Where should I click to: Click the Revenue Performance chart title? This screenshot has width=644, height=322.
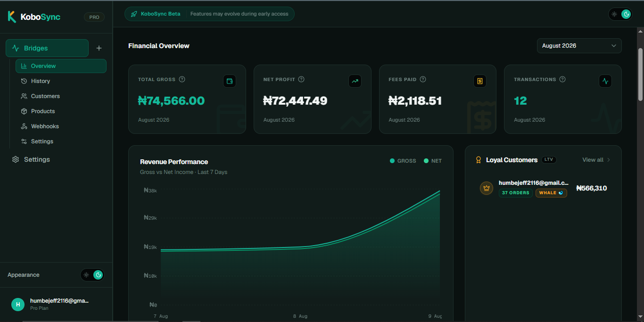(174, 162)
